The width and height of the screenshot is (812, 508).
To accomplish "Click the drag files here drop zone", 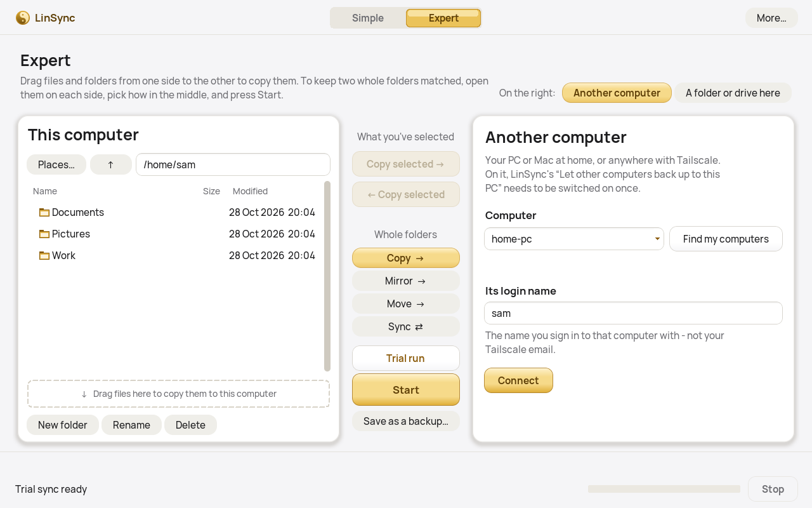I will [178, 394].
